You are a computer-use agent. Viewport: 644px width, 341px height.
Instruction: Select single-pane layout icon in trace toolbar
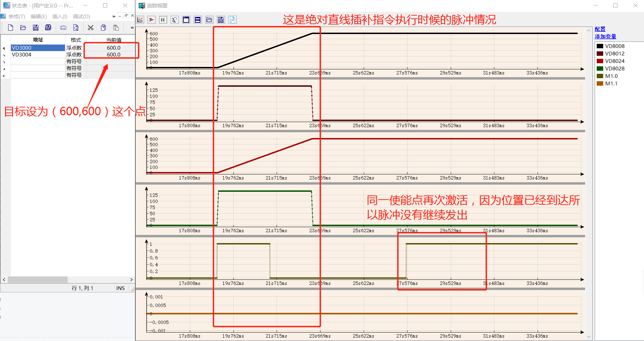pyautogui.click(x=186, y=20)
